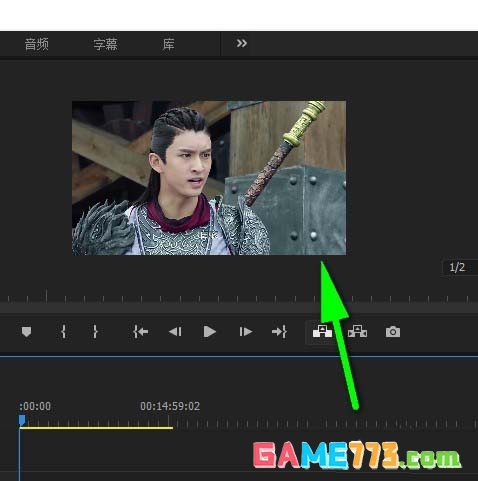Click the yellow work area bar
Screen dimensions: 478x481
click(x=96, y=428)
